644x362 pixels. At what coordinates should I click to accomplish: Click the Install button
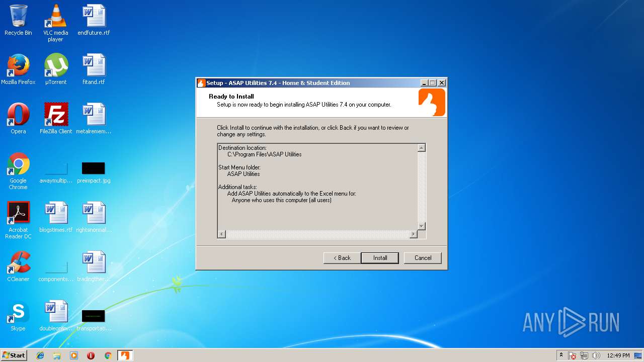click(x=380, y=258)
